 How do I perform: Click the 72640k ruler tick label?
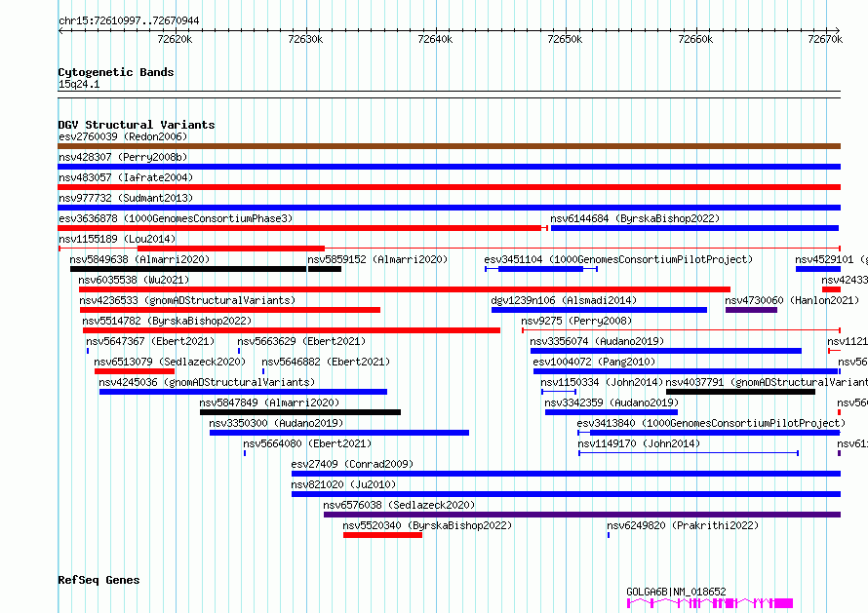[x=435, y=39]
